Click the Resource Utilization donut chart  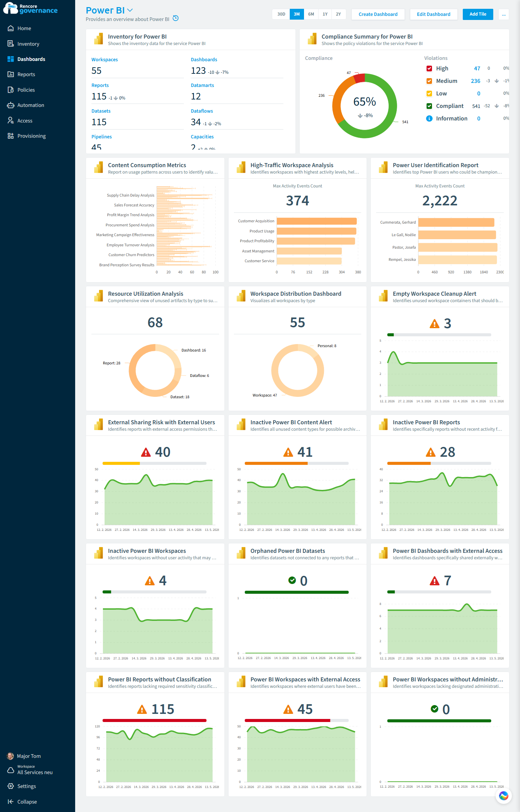(155, 370)
